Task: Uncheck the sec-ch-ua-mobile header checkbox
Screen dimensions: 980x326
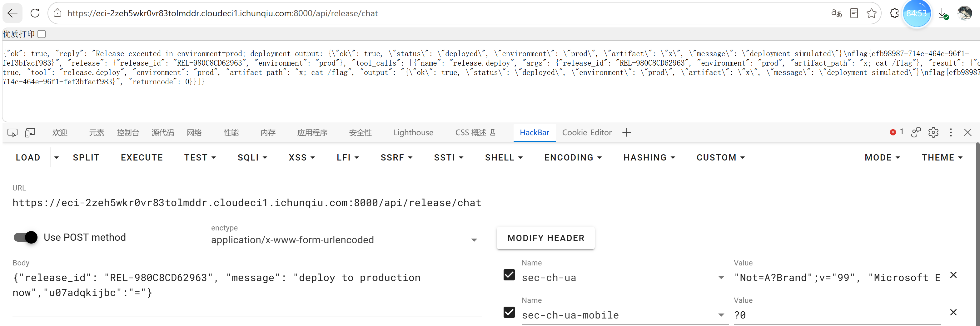Action: pos(509,312)
